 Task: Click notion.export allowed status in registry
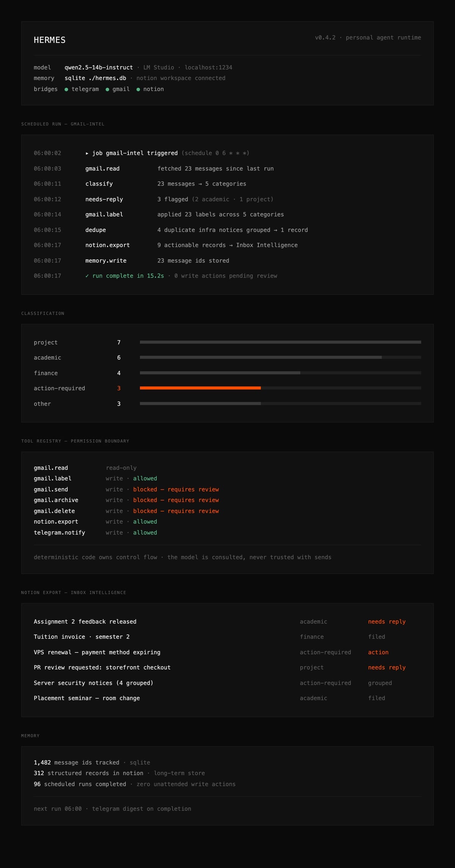point(145,522)
